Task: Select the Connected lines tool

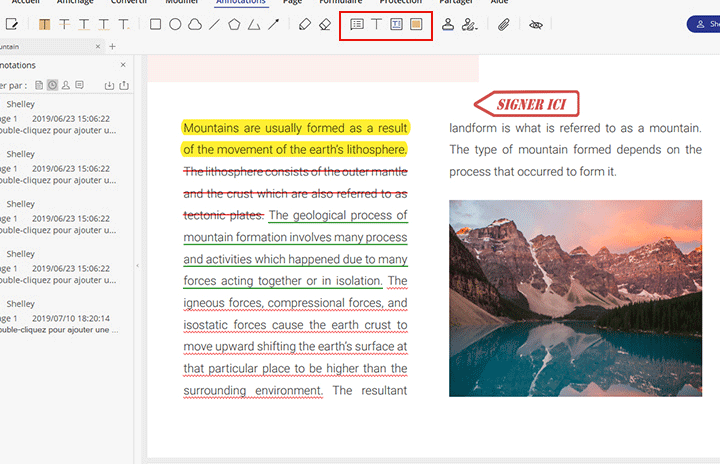Action: click(254, 24)
